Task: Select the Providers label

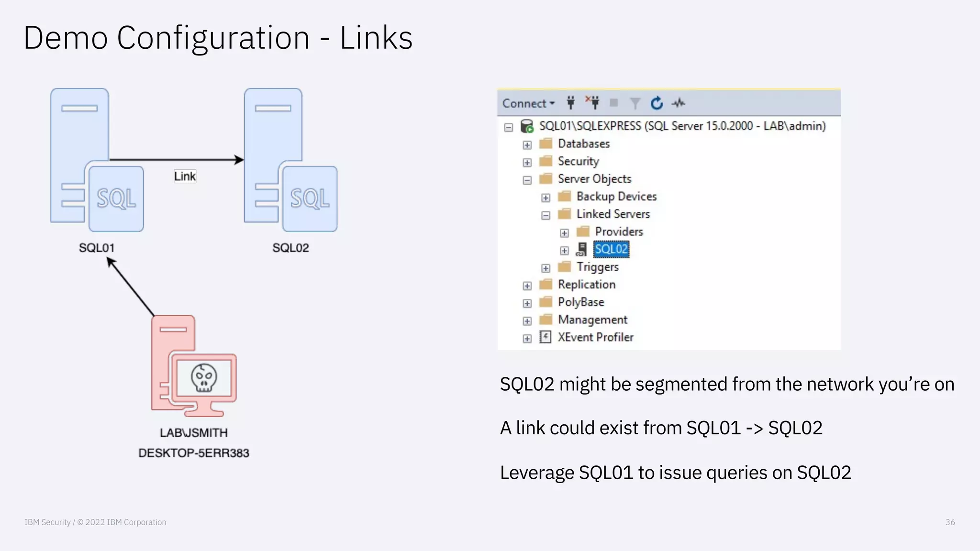Action: (619, 231)
